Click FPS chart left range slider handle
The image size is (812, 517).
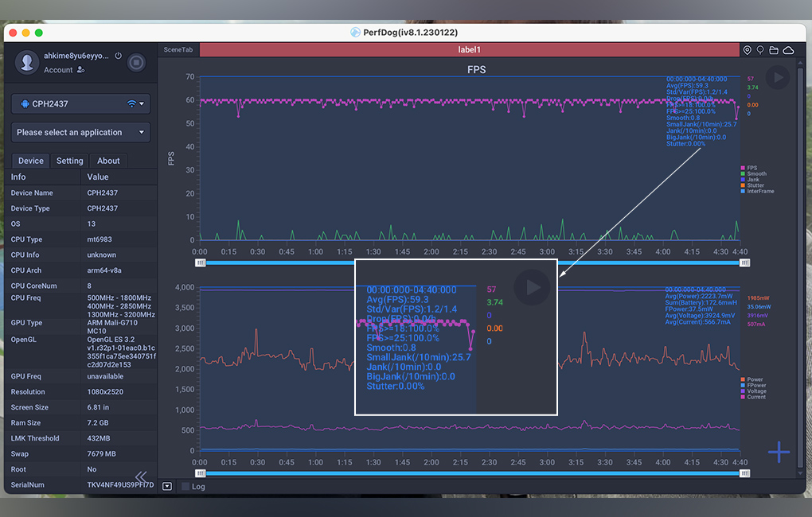coord(201,263)
